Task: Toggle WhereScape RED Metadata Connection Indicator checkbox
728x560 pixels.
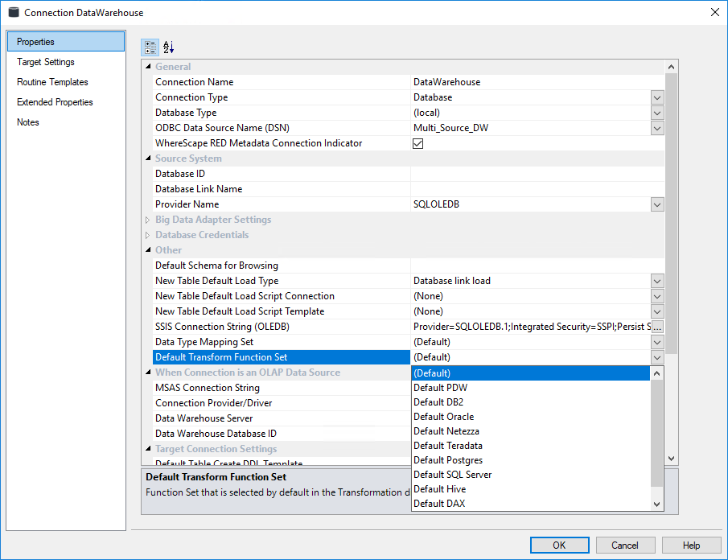Action: click(x=417, y=144)
